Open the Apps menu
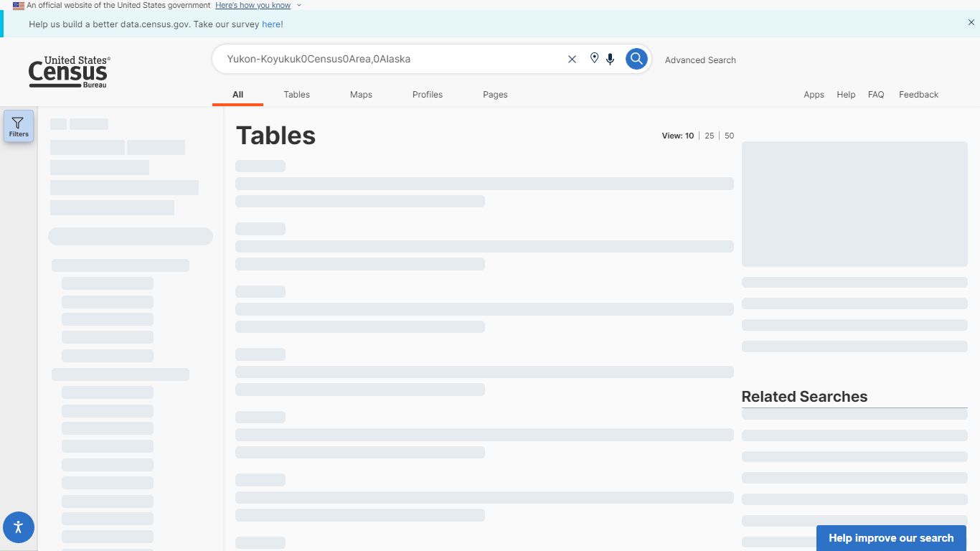Viewport: 980px width, 551px height. pos(814,95)
